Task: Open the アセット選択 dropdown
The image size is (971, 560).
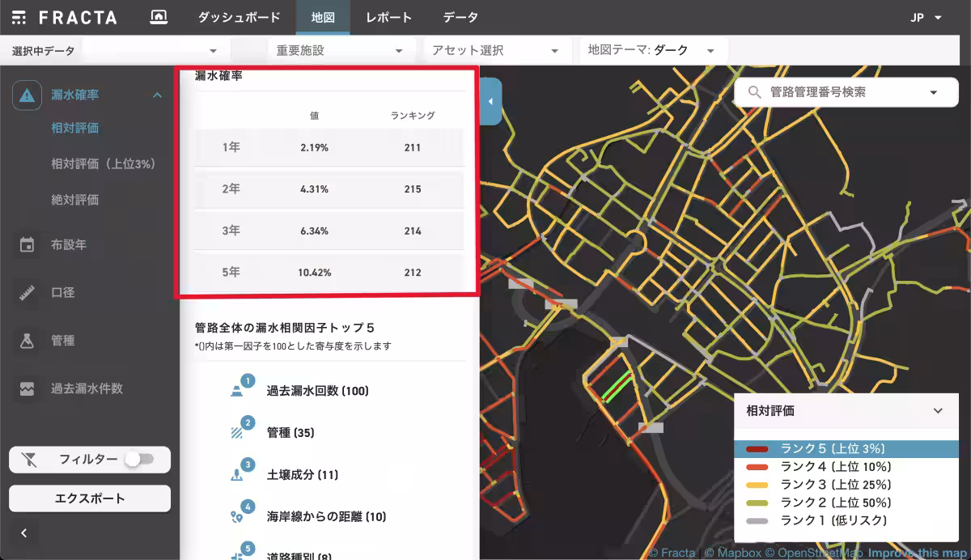Action: [496, 50]
